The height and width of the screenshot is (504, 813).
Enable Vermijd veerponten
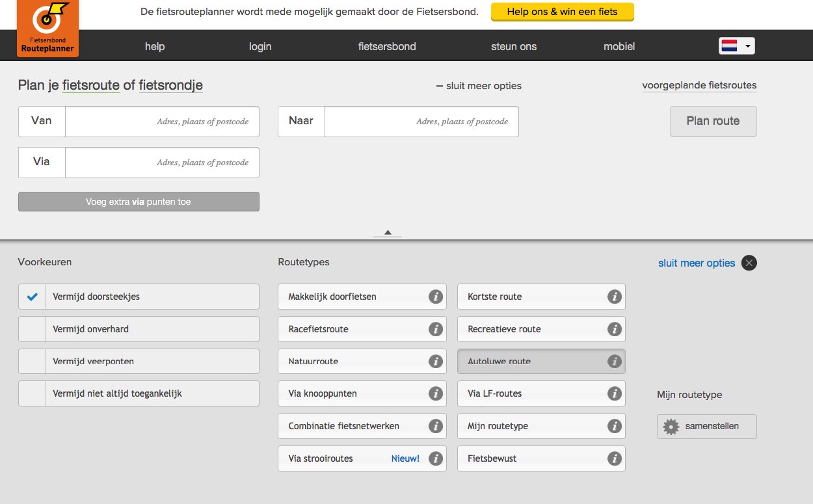[x=32, y=362]
